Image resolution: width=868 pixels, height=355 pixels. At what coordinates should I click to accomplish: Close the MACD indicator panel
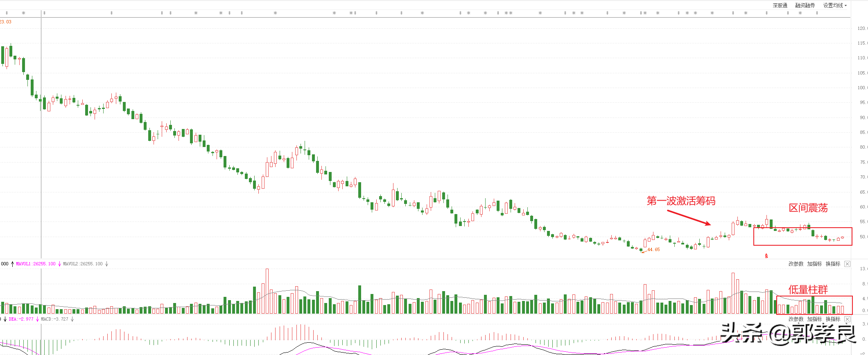pyautogui.click(x=847, y=319)
